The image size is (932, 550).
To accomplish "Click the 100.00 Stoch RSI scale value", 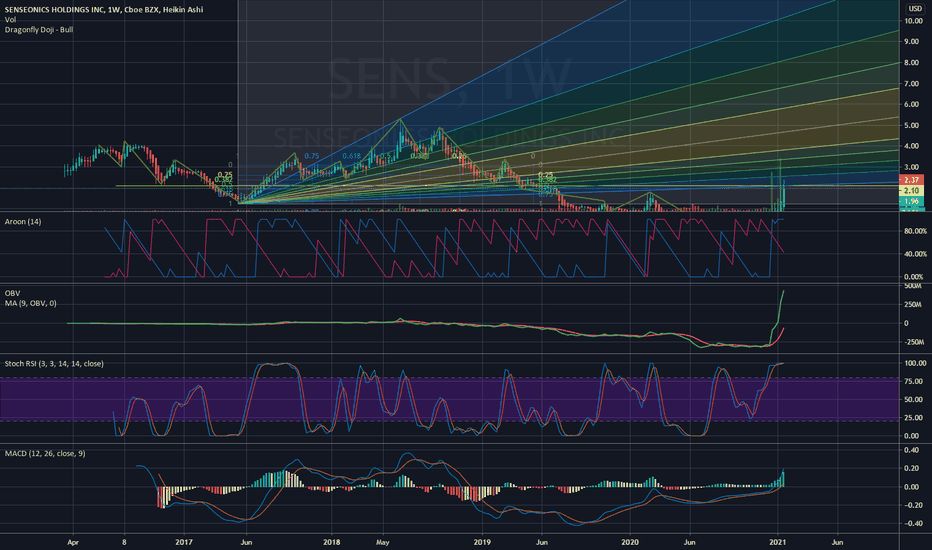I will point(915,363).
